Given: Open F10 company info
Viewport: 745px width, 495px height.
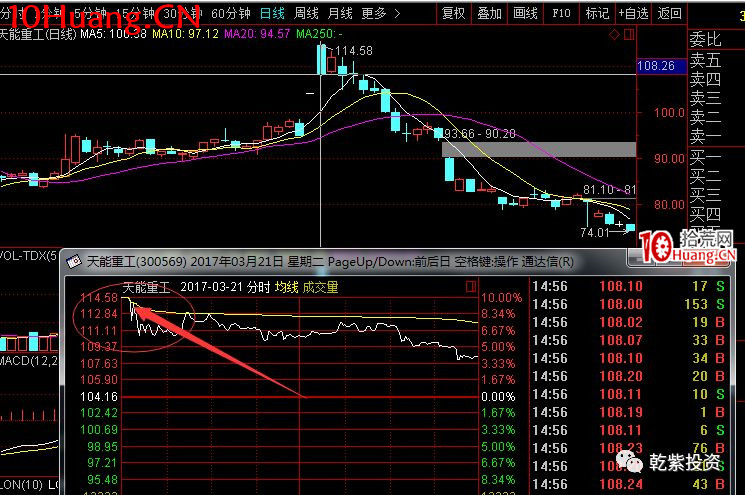Looking at the screenshot, I should pos(561,13).
